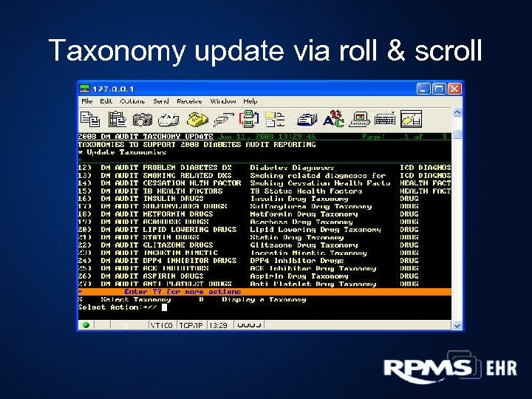532x399 pixels.
Task: Open the Receive menu
Action: [189, 101]
